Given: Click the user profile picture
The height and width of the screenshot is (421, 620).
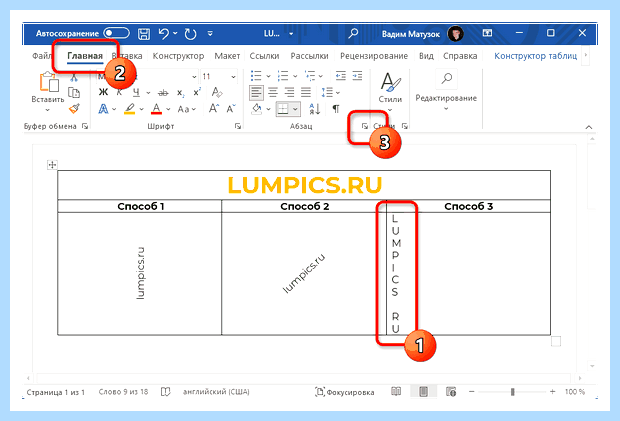Looking at the screenshot, I should (456, 34).
